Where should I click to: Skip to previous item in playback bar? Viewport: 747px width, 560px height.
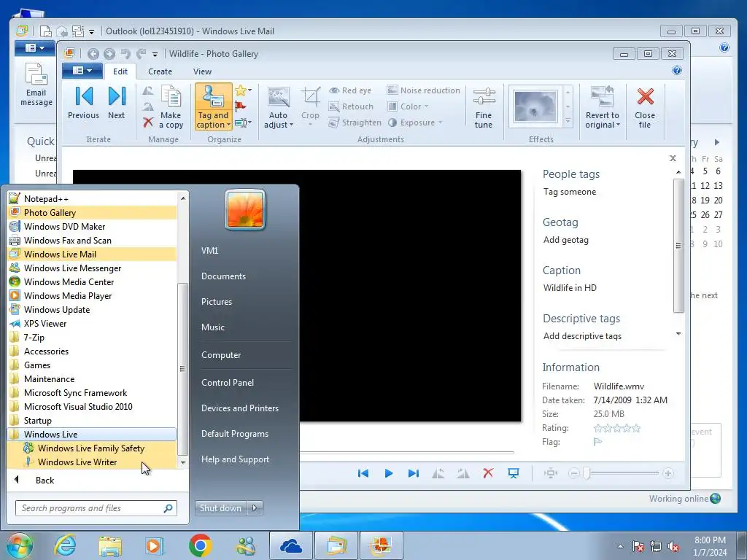pos(363,473)
